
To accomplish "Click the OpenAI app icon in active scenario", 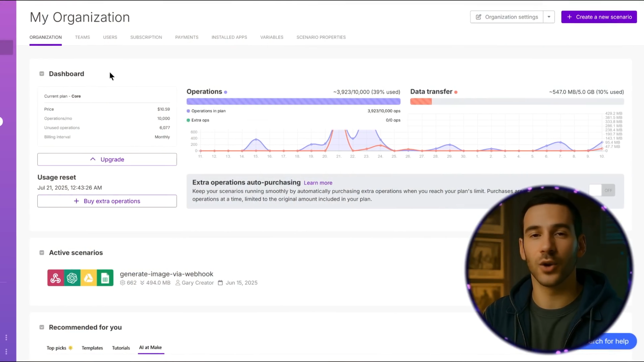I will point(72,278).
